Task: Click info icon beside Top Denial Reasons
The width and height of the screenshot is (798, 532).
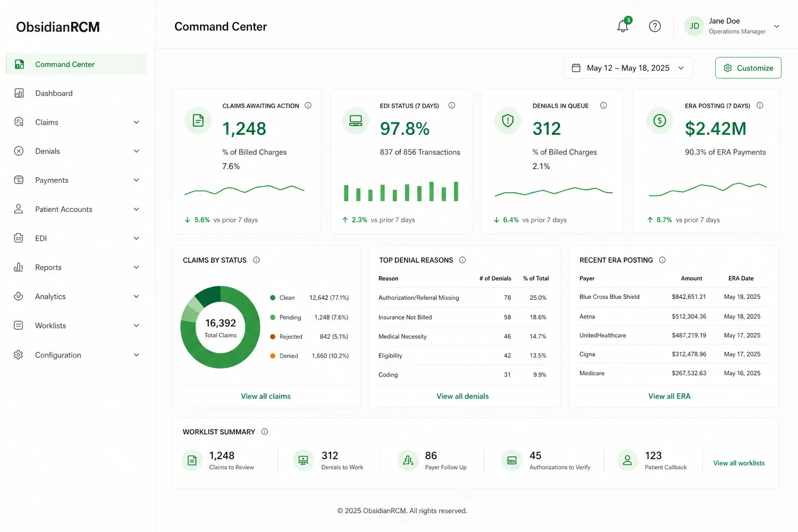Action: 462,260
